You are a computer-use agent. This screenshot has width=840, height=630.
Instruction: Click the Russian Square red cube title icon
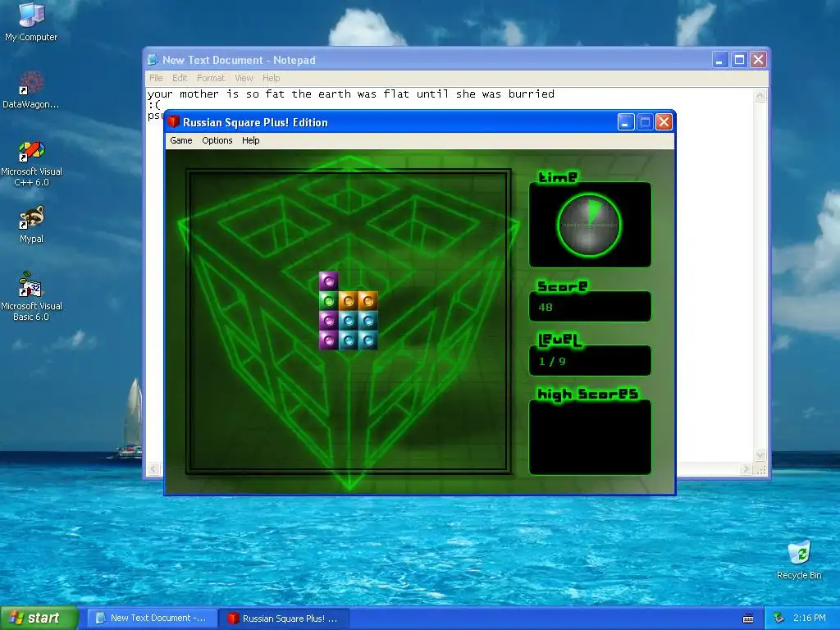coord(173,121)
